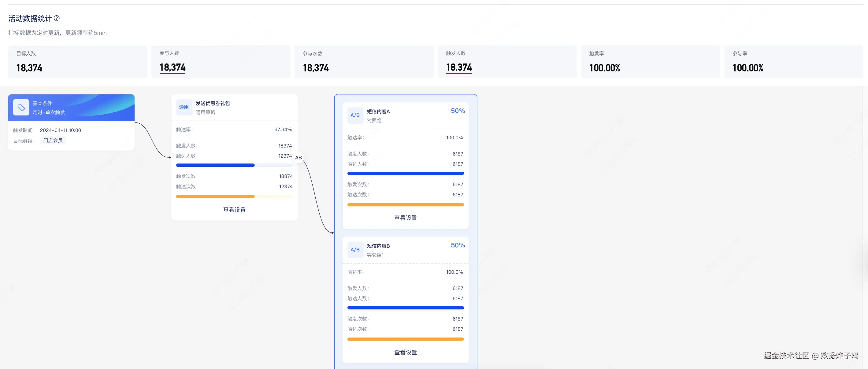Screen dimensions: 868x369
Task: Click the trigger time 2024-04-11 10:00
Action: 61,130
